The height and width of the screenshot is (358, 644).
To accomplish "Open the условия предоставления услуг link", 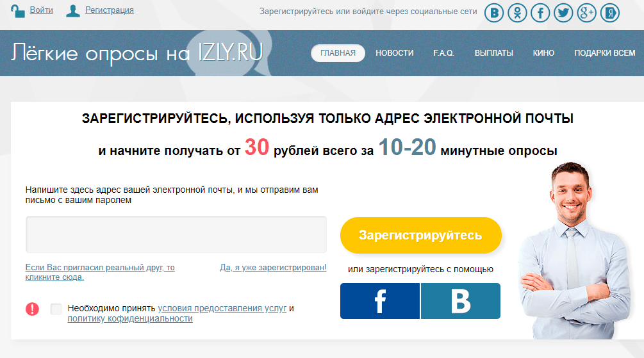I will pyautogui.click(x=222, y=308).
